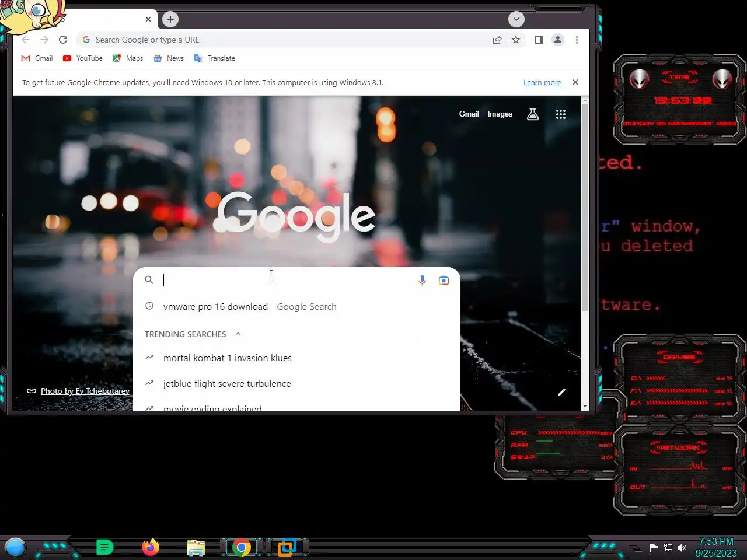Select jetblue flight severe turbulence suggestion
This screenshot has width=747, height=560.
coord(296,384)
